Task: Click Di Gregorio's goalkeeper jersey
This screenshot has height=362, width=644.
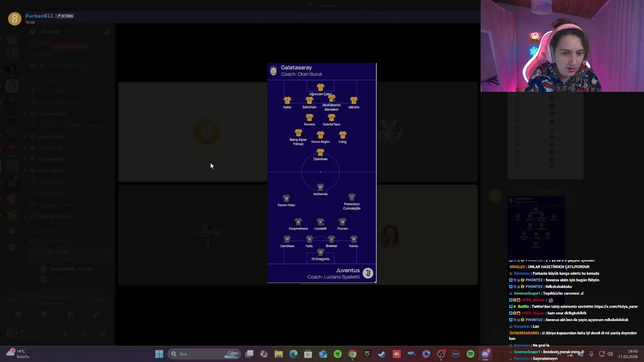Action: click(320, 252)
